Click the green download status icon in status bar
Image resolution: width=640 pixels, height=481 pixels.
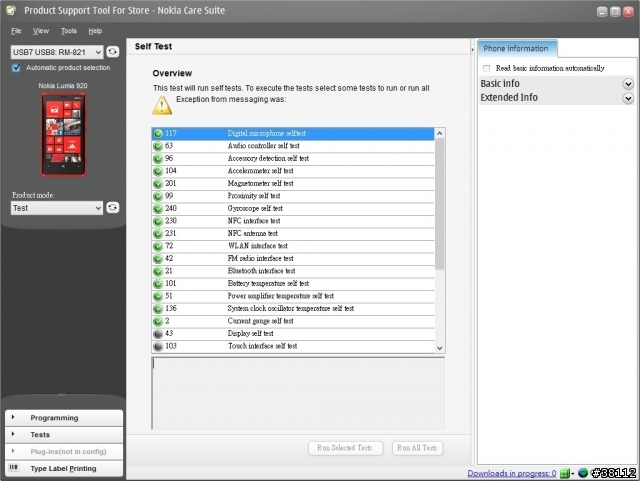[564, 473]
